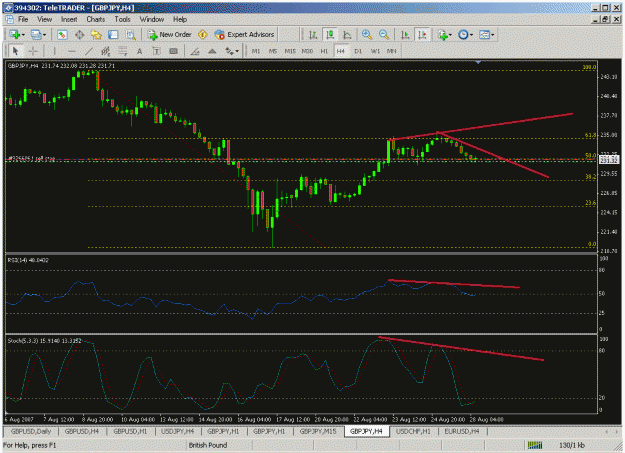The image size is (625, 453).
Task: Toggle the Terminal panel icon
Action: (113, 35)
